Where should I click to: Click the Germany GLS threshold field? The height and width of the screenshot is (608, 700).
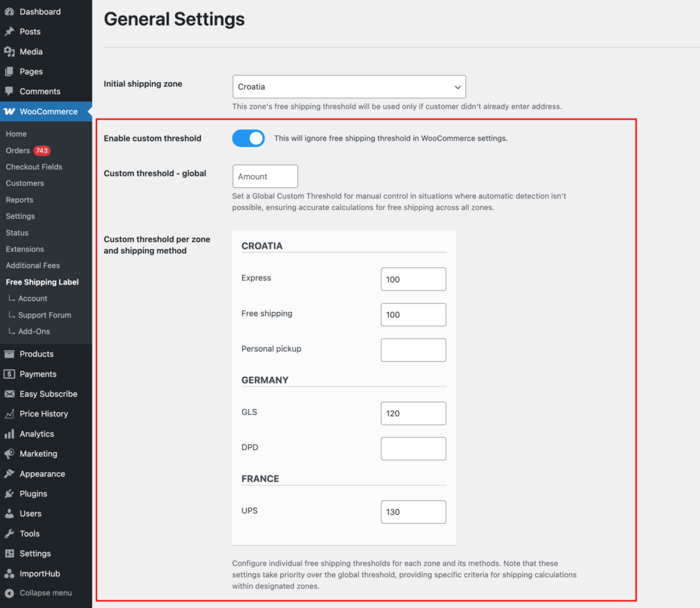coord(413,413)
